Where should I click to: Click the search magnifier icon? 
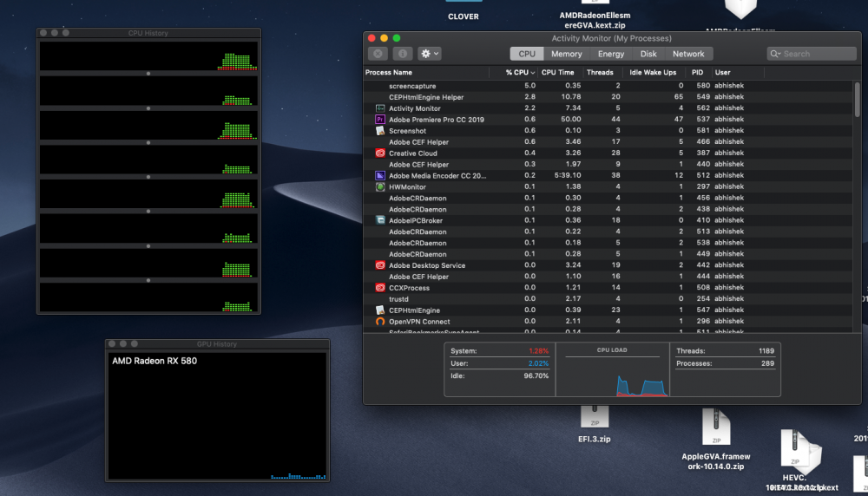[774, 54]
